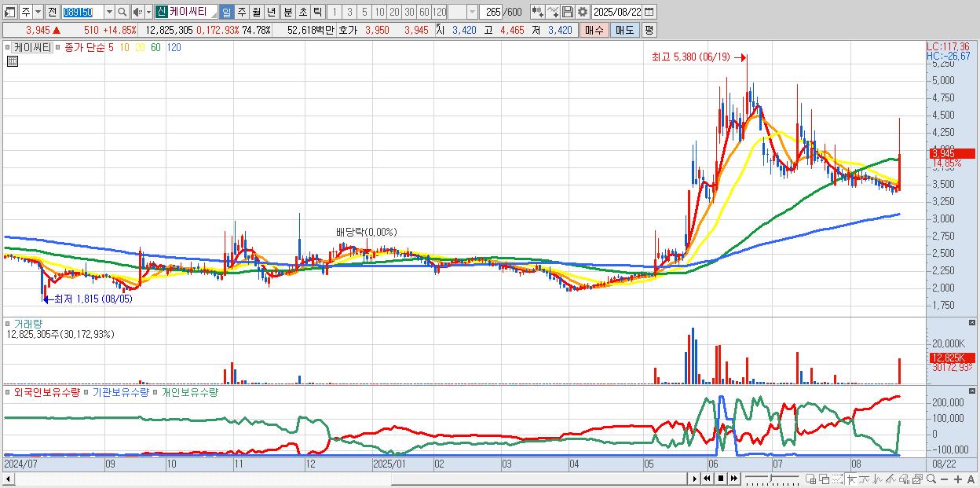Select the monthly 월 chart period
The image size is (980, 488).
[x=256, y=12]
